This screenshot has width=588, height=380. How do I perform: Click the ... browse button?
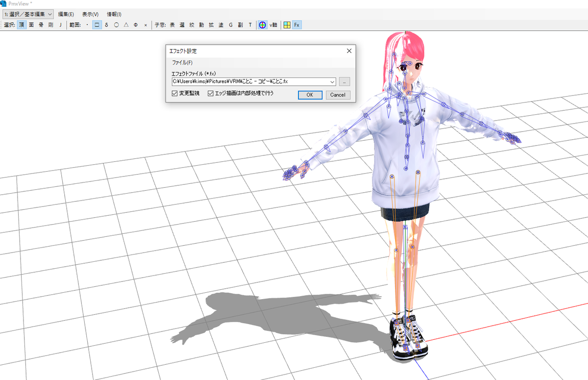[345, 82]
